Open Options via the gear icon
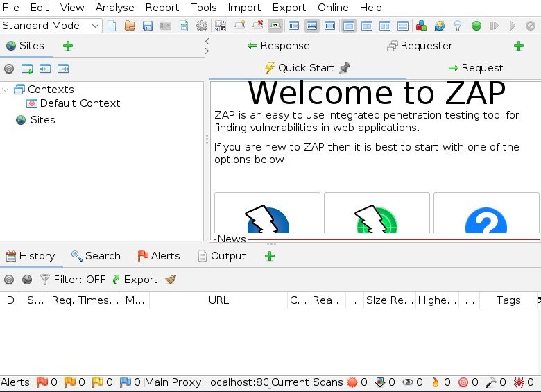541x392 pixels. point(202,26)
